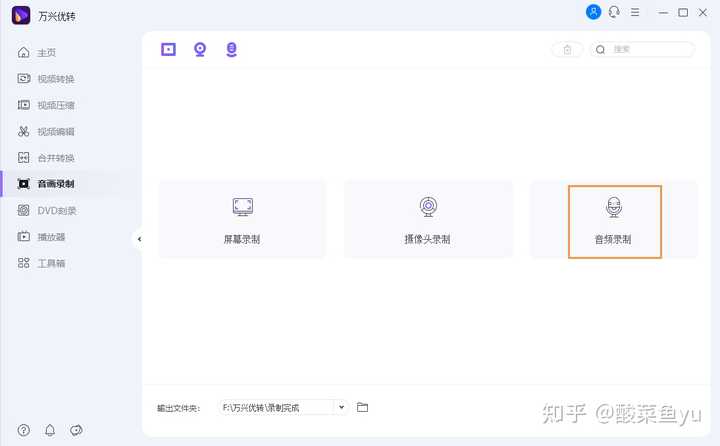720x446 pixels.
Task: Collapse the sidebar with the arrow handle
Action: click(139, 239)
